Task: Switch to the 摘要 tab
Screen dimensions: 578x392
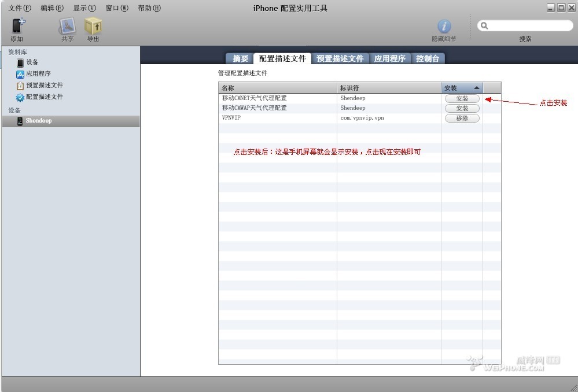Action: click(x=240, y=58)
